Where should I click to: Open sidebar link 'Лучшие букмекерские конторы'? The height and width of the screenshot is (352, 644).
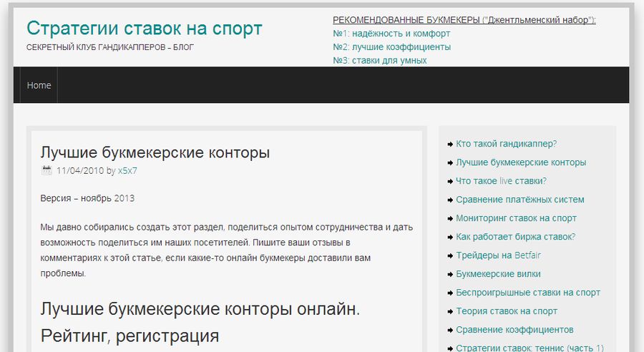[521, 162]
